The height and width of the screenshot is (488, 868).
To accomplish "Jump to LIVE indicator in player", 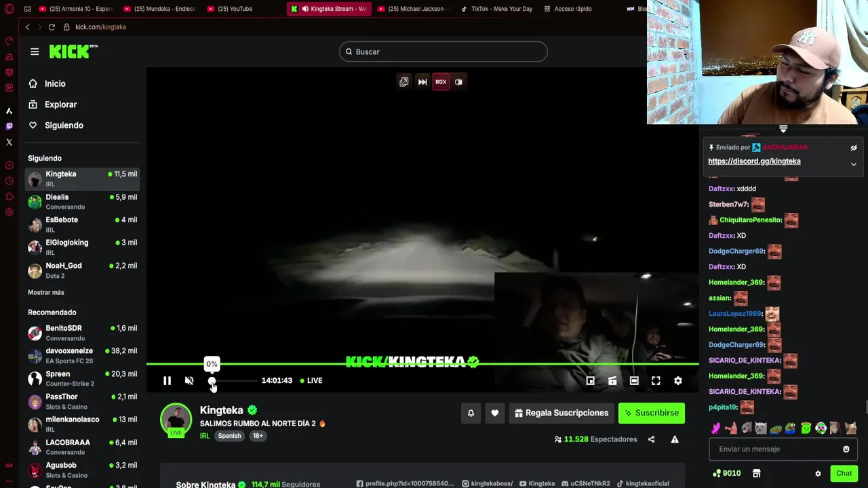I will pyautogui.click(x=311, y=381).
